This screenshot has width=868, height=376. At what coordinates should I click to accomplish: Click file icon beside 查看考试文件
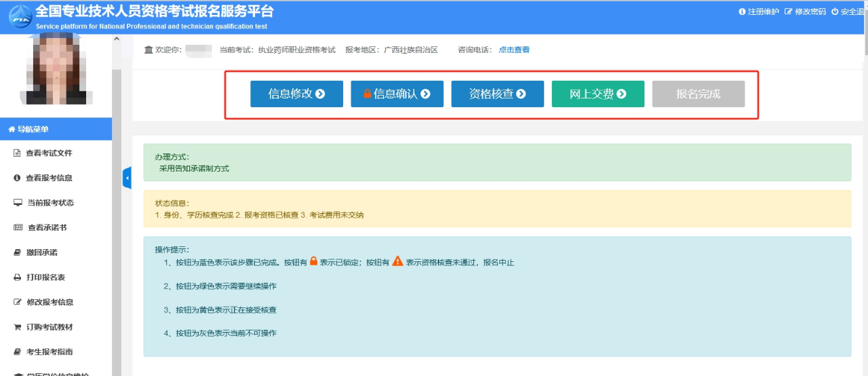pyautogui.click(x=17, y=153)
